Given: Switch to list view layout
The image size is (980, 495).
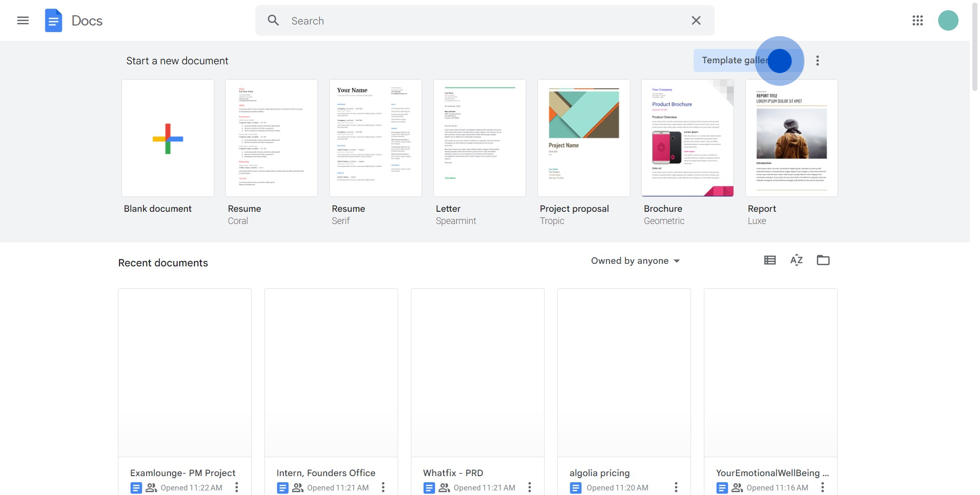Looking at the screenshot, I should (770, 260).
